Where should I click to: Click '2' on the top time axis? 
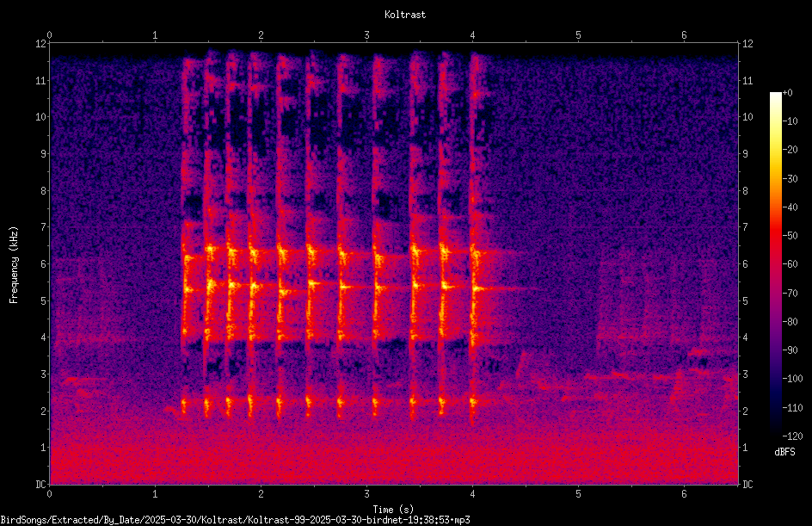(261, 35)
